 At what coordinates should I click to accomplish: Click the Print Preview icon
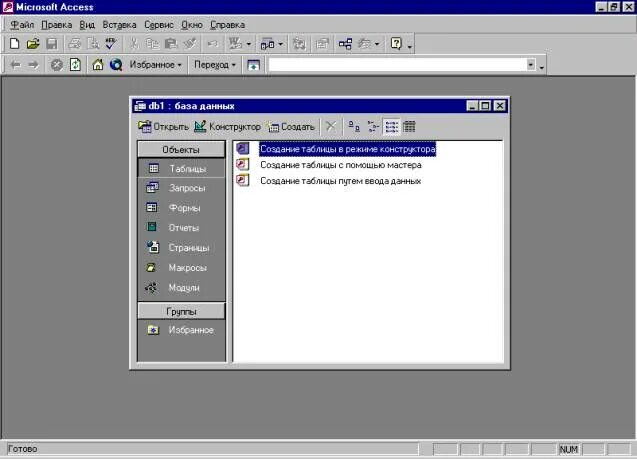(x=93, y=43)
